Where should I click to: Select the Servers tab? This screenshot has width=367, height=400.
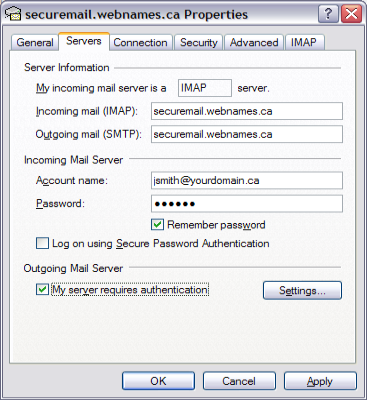(x=84, y=41)
